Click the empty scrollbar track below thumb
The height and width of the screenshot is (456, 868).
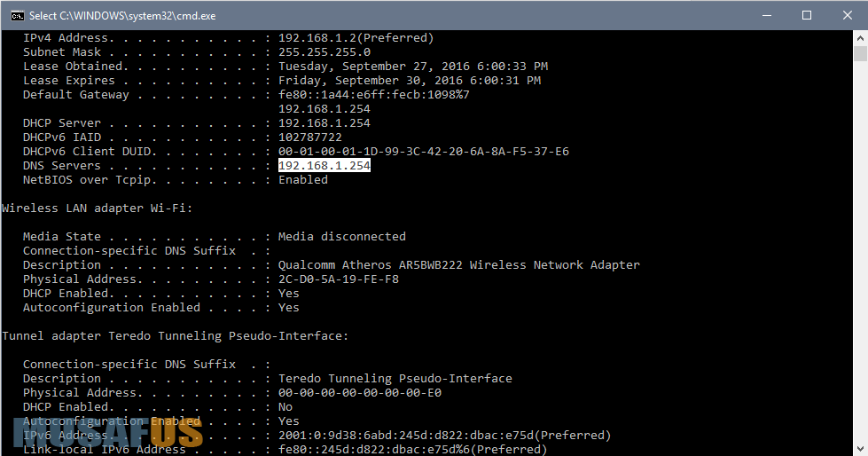860,266
